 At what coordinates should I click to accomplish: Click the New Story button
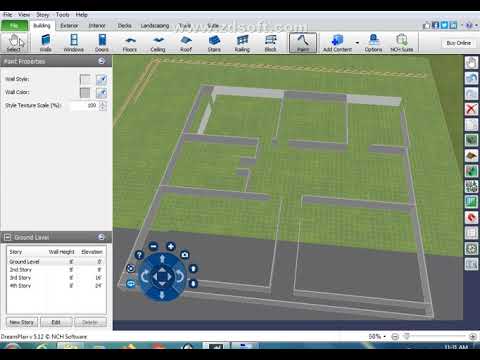point(22,322)
